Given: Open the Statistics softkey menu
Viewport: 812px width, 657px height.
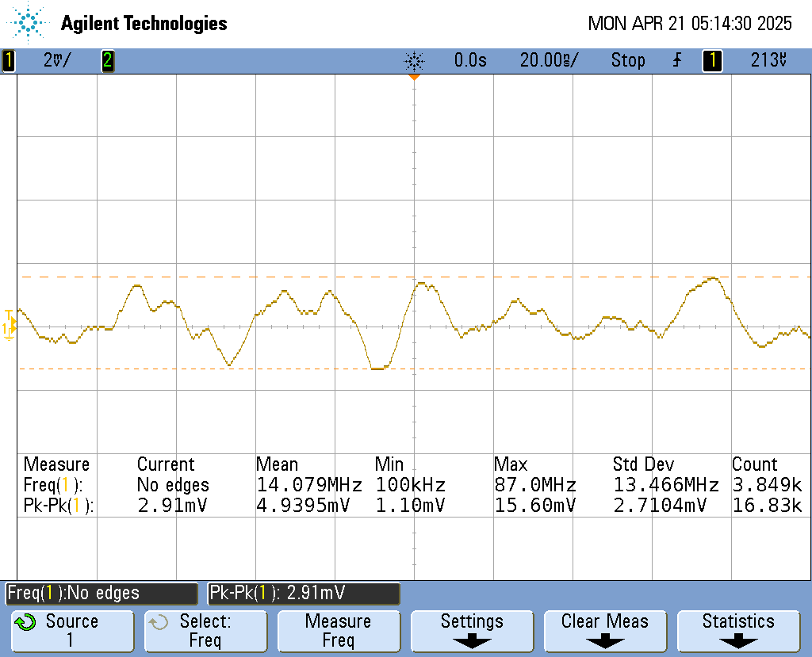Looking at the screenshot, I should (x=738, y=631).
